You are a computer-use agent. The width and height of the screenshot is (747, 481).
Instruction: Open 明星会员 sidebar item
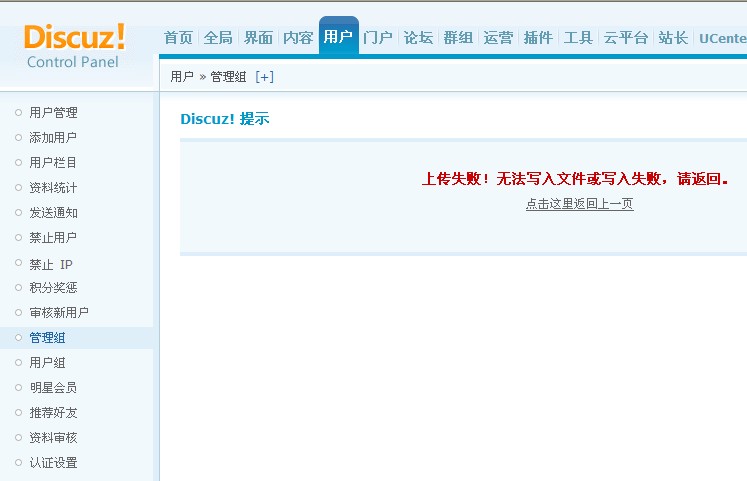point(53,388)
